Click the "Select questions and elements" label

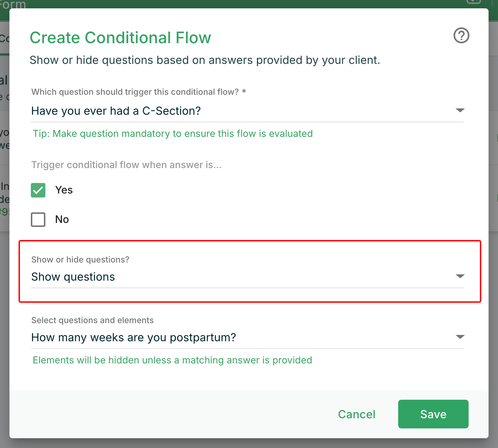tap(93, 320)
